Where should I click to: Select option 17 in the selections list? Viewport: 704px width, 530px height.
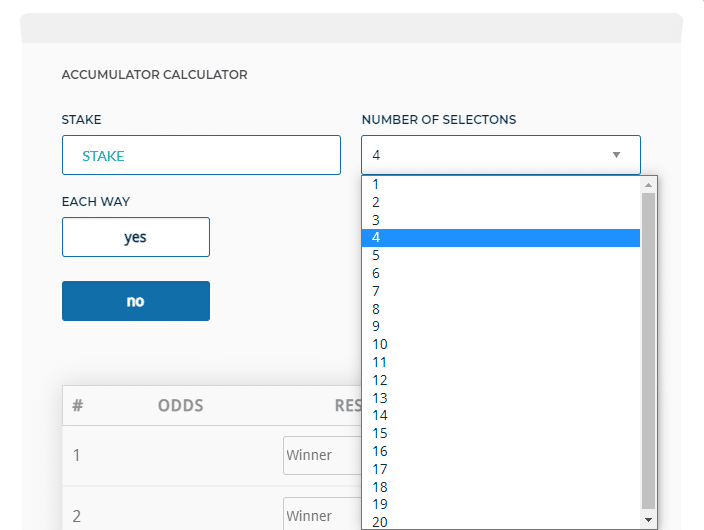pyautogui.click(x=501, y=469)
